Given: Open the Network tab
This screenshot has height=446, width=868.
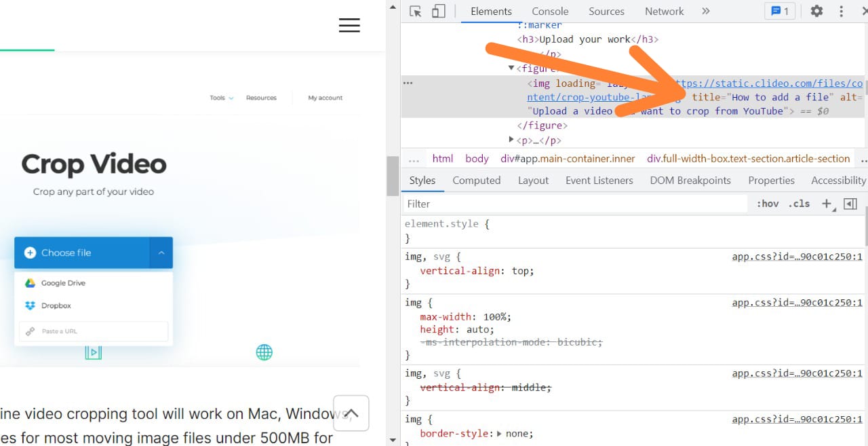Looking at the screenshot, I should pos(664,11).
